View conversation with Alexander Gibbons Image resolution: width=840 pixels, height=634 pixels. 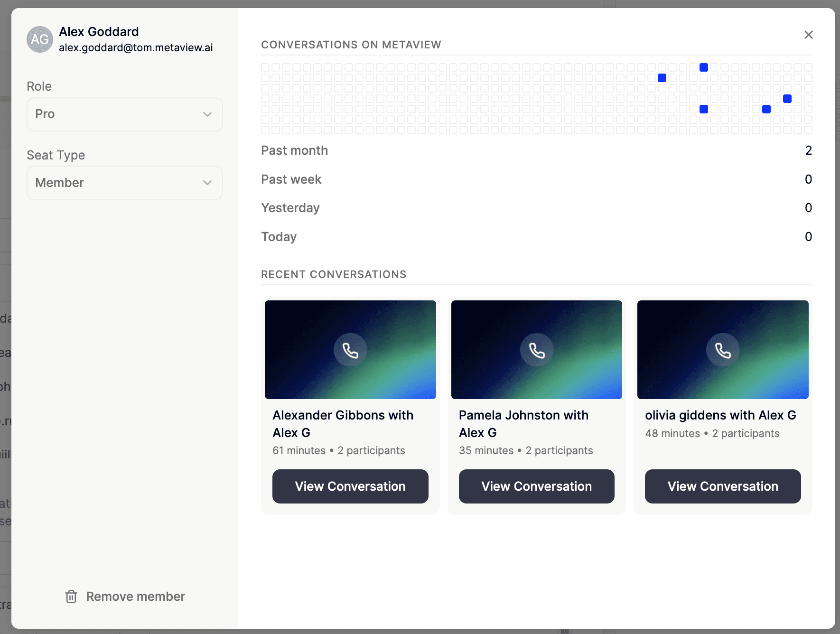tap(350, 486)
